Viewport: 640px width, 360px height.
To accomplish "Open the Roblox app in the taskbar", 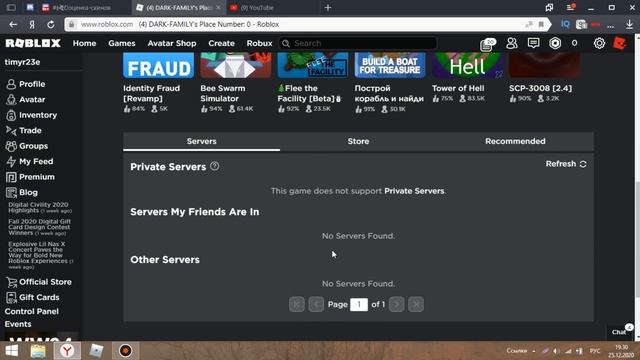I will click(x=96, y=351).
